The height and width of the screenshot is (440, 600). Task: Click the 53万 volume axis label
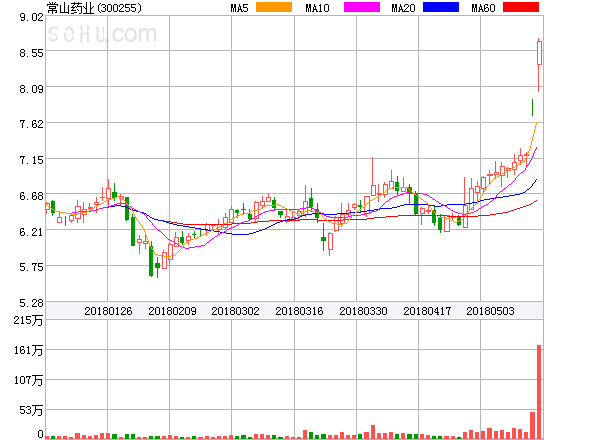[31, 411]
